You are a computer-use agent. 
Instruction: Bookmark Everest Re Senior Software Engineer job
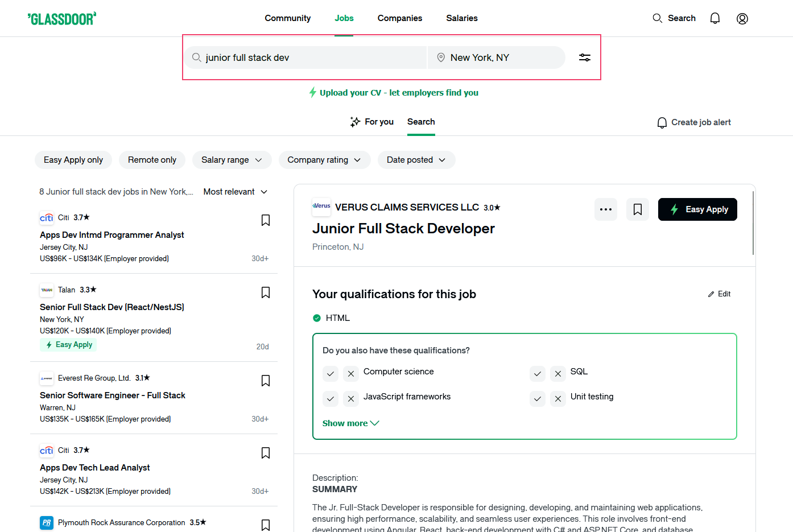coord(266,381)
